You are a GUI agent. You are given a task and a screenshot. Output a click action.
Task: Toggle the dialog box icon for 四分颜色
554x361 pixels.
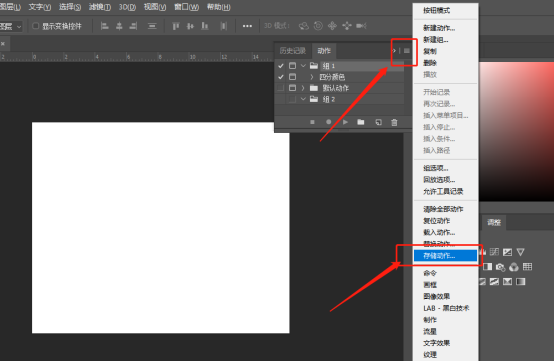pos(292,77)
